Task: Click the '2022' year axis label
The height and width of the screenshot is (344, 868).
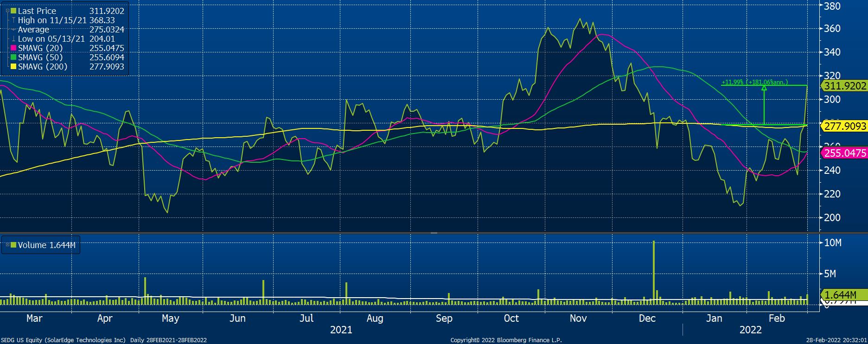Action: (750, 330)
